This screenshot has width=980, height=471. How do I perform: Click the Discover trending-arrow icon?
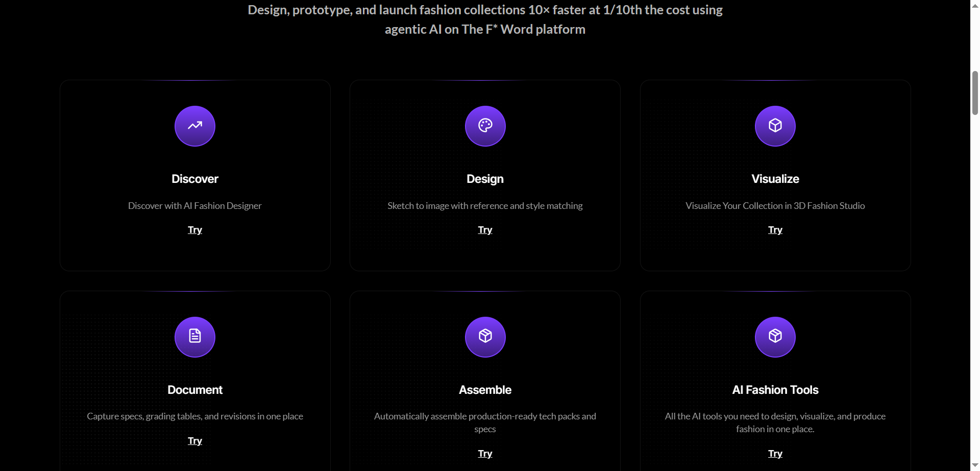tap(194, 126)
